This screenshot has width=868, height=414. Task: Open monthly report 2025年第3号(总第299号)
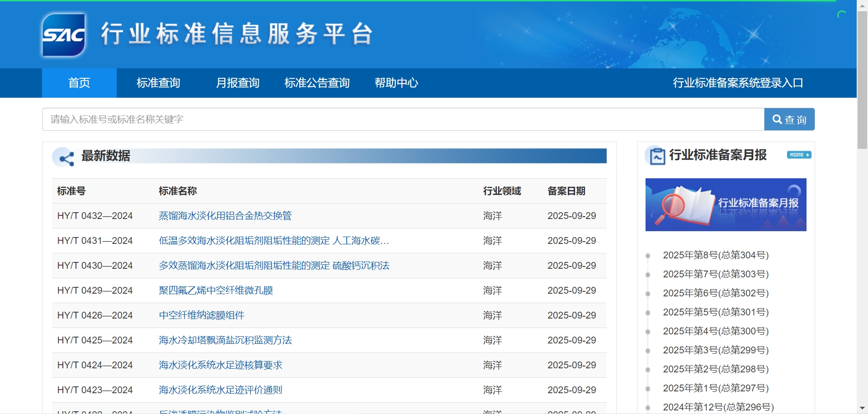[x=716, y=350]
